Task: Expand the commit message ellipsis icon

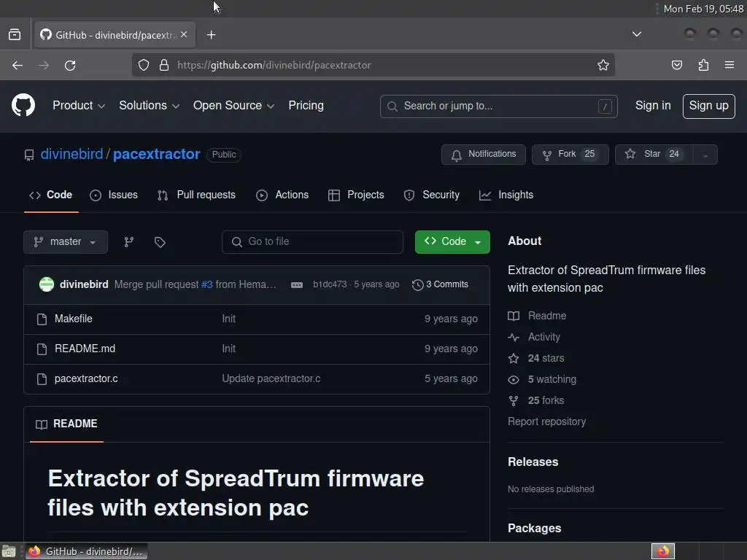Action: coord(297,285)
